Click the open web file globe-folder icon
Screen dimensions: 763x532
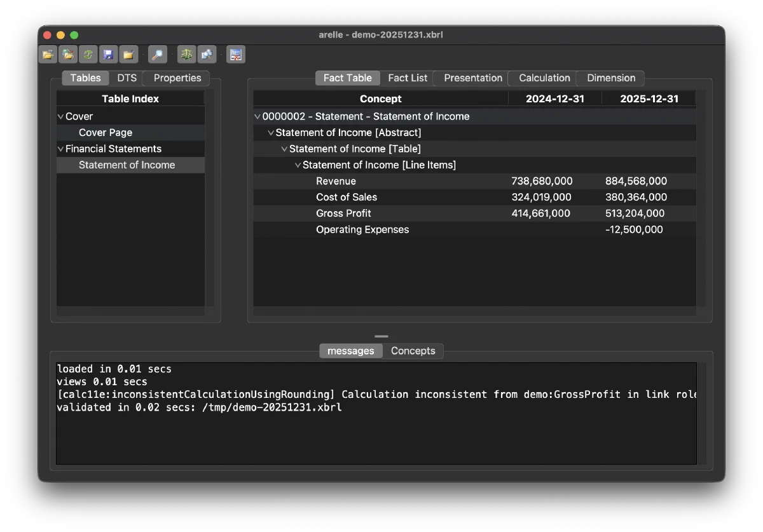[x=67, y=55]
